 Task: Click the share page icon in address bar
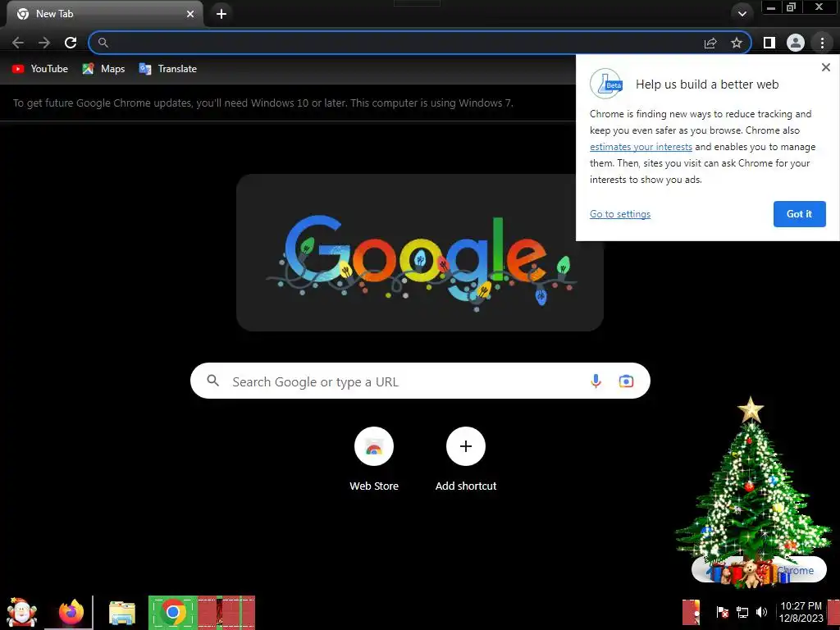[x=710, y=43]
